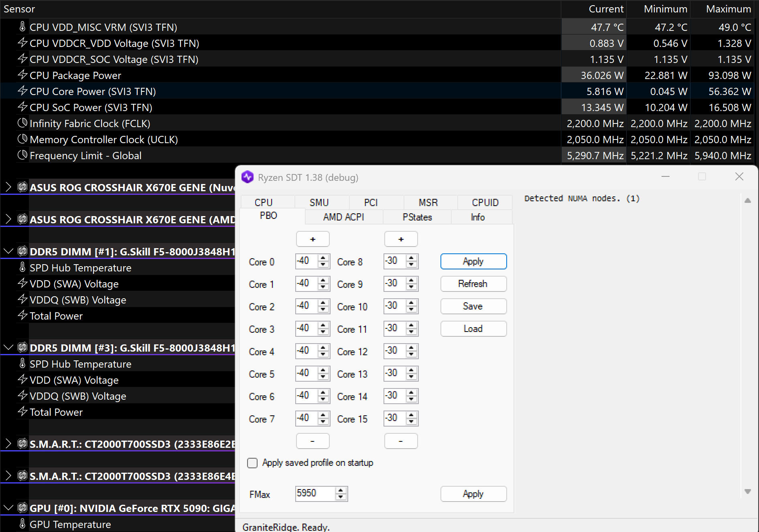Click Apply next to FMax
This screenshot has height=532, width=759.
pyautogui.click(x=473, y=494)
